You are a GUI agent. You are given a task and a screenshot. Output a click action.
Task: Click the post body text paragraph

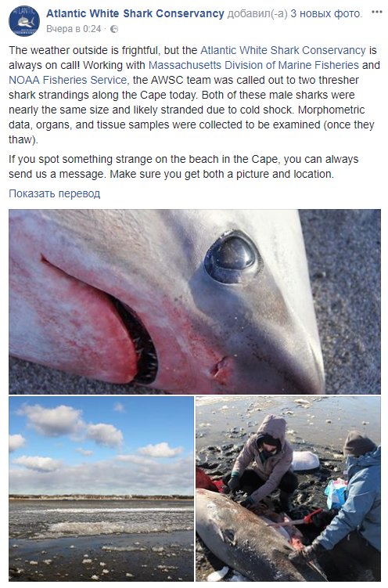point(195,95)
